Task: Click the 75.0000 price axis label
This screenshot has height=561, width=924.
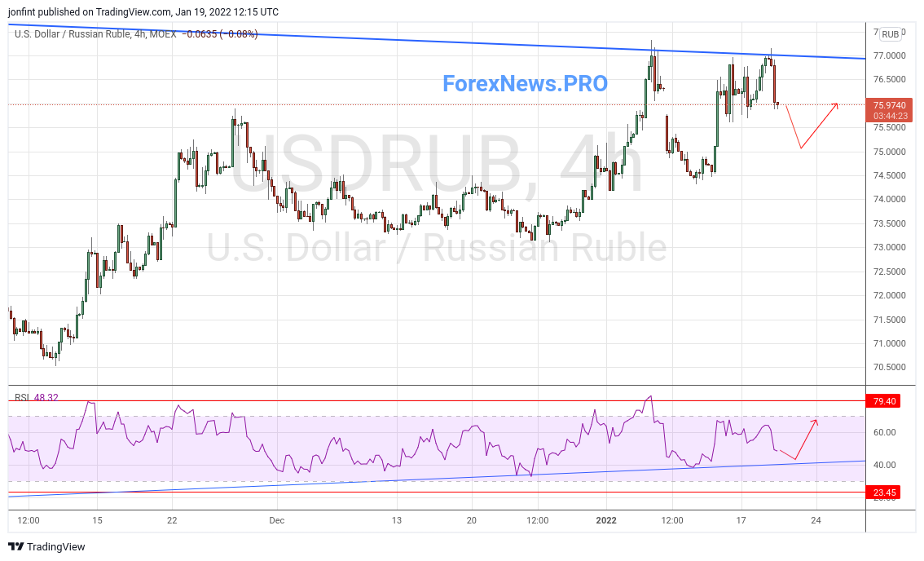Action: click(889, 152)
